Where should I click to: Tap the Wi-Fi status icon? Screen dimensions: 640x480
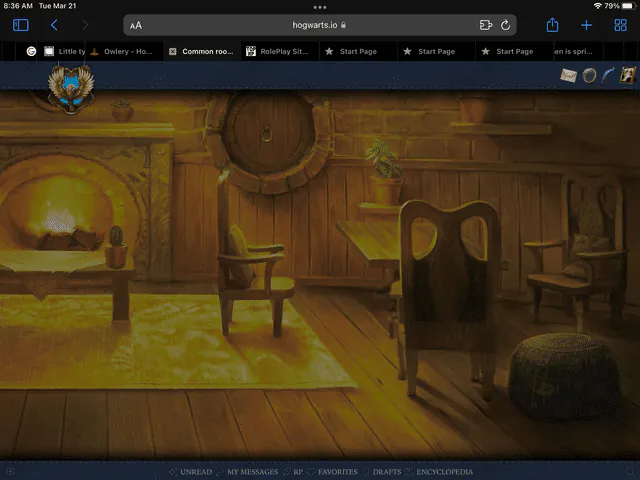click(598, 6)
